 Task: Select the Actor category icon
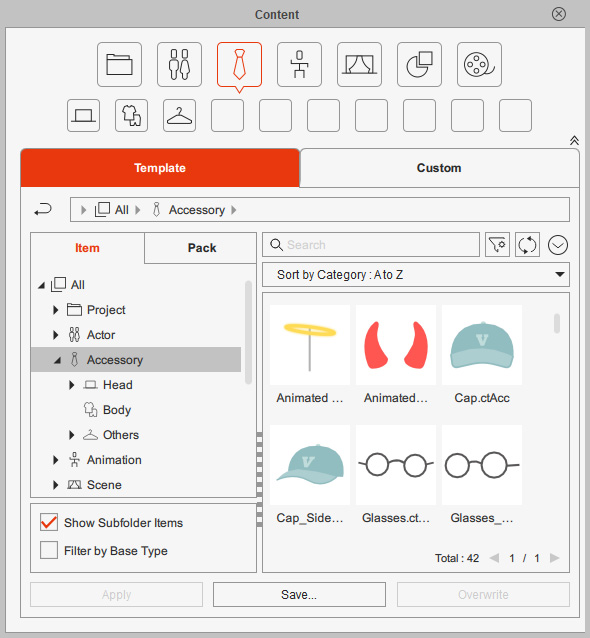(x=179, y=65)
